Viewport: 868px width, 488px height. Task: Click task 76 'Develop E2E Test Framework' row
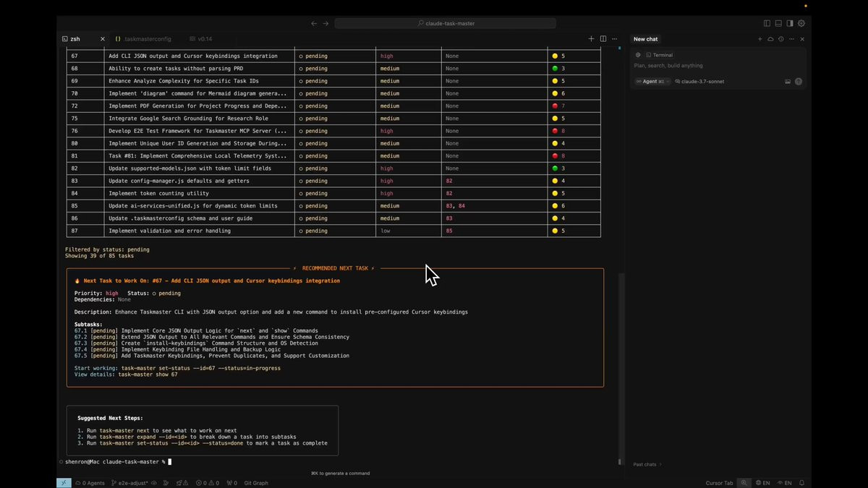333,131
